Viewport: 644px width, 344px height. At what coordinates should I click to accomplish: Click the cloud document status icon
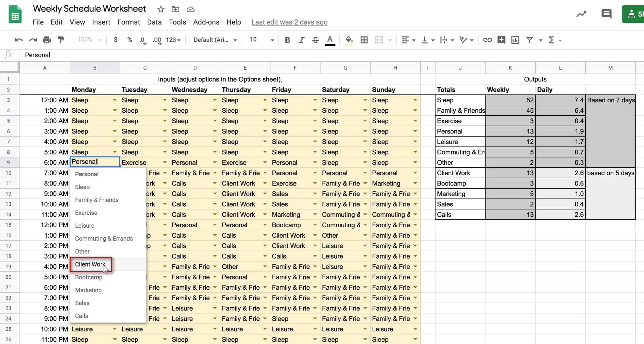pyautogui.click(x=190, y=10)
